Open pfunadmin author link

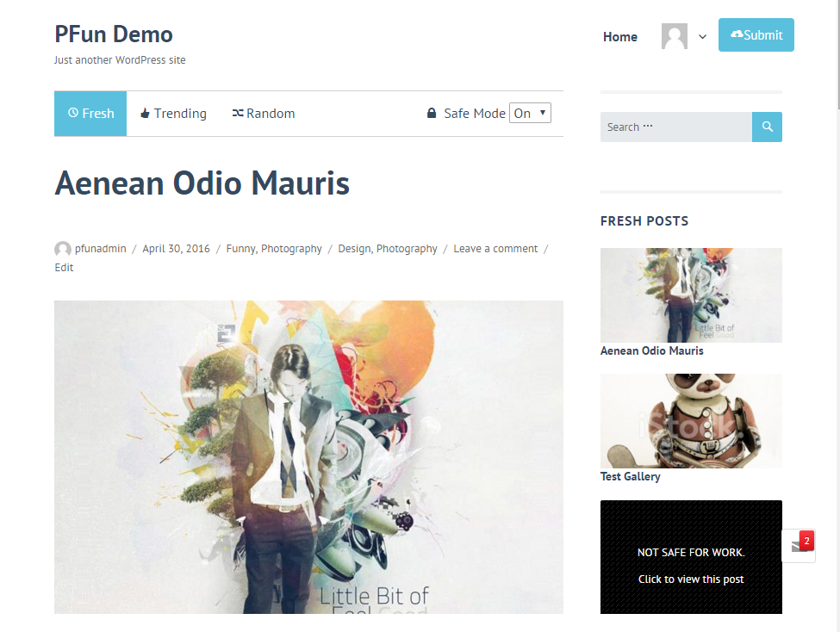pos(100,249)
